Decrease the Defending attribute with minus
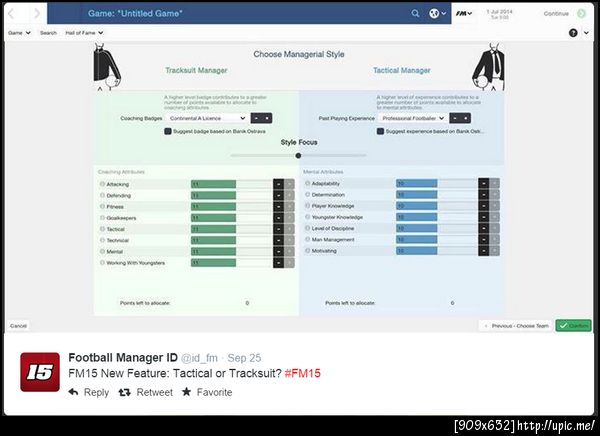The height and width of the screenshot is (436, 600). point(279,195)
